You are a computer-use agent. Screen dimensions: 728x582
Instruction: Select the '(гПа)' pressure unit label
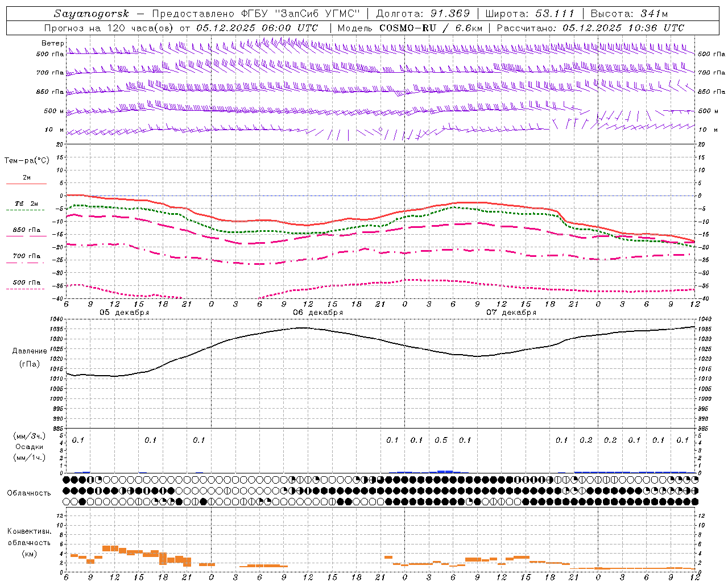[29, 364]
